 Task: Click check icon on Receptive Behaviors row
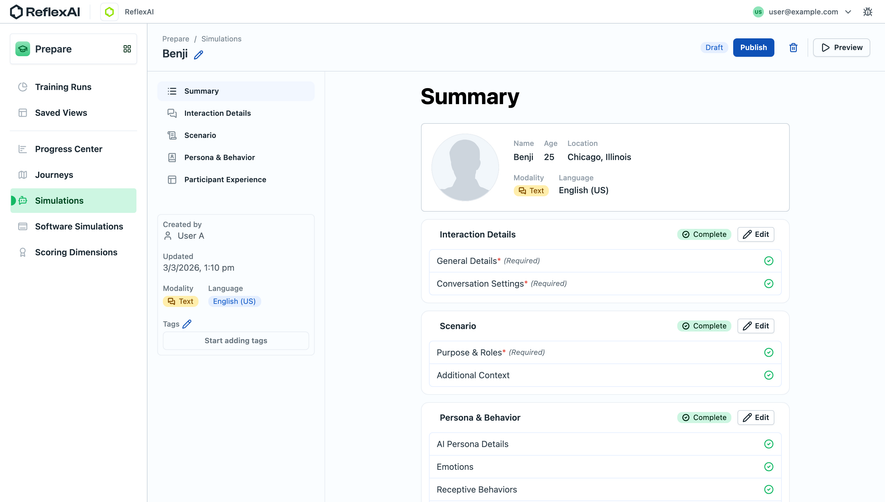(x=769, y=490)
